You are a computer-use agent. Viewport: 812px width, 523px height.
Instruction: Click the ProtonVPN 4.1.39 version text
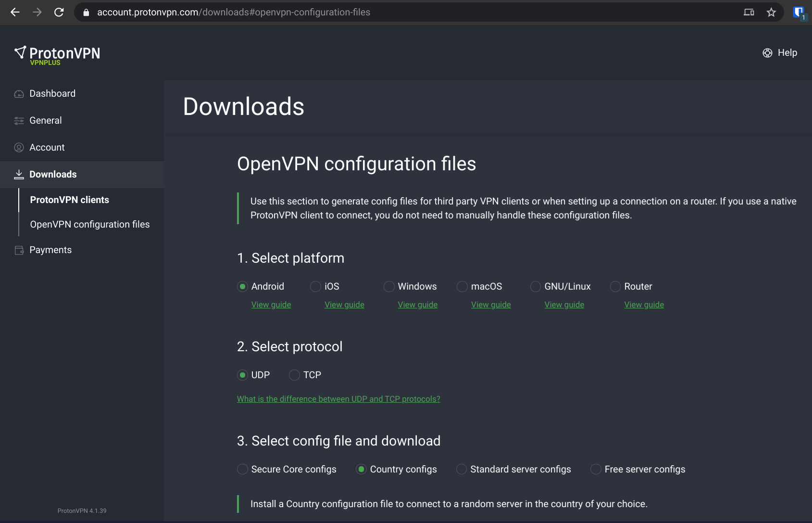tap(82, 511)
